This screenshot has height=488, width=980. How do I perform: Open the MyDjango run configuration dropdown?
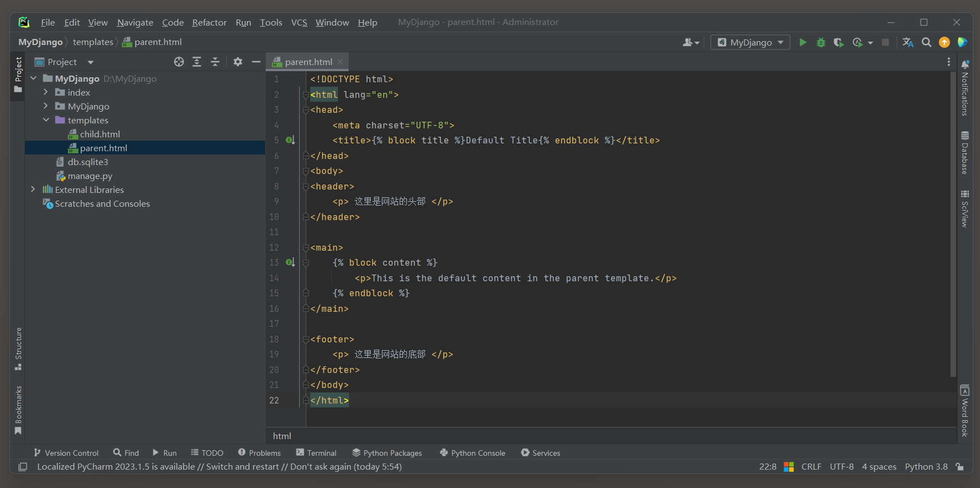750,42
